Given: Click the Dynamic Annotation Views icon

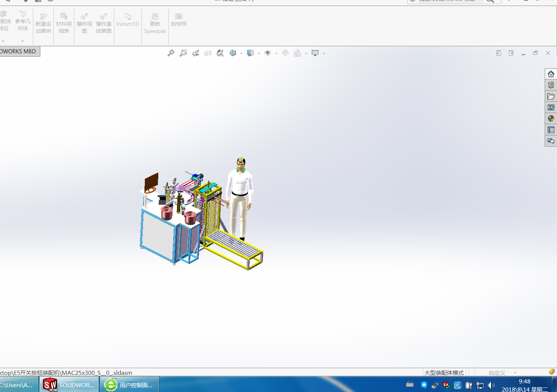Looking at the screenshot, I should point(220,53).
